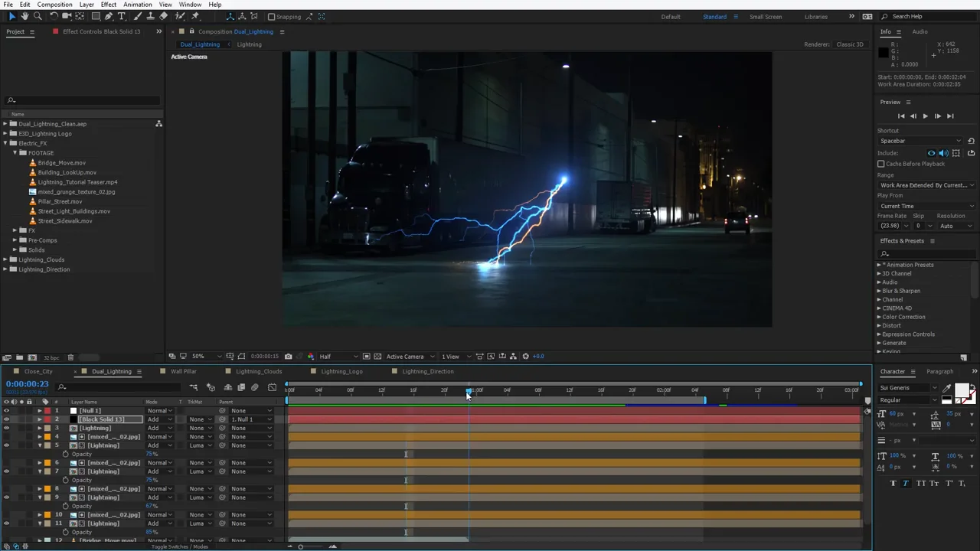Screen dimensions: 980x551
Task: Open the Composition menu
Action: click(55, 5)
